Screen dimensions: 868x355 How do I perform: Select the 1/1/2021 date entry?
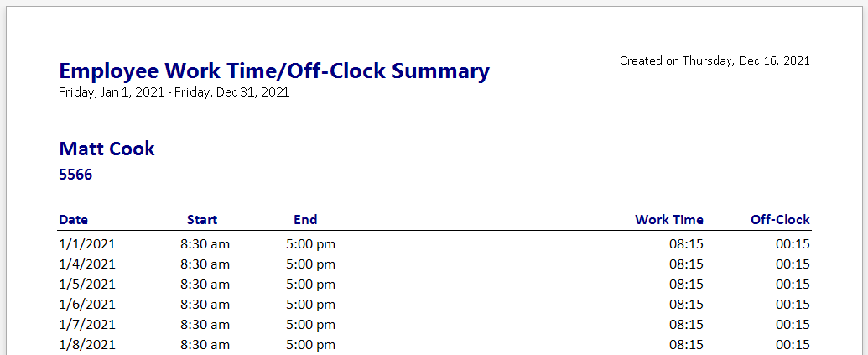pyautogui.click(x=87, y=244)
